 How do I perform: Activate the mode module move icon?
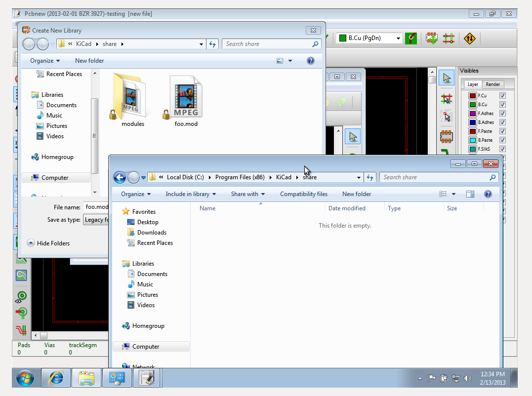(x=432, y=38)
